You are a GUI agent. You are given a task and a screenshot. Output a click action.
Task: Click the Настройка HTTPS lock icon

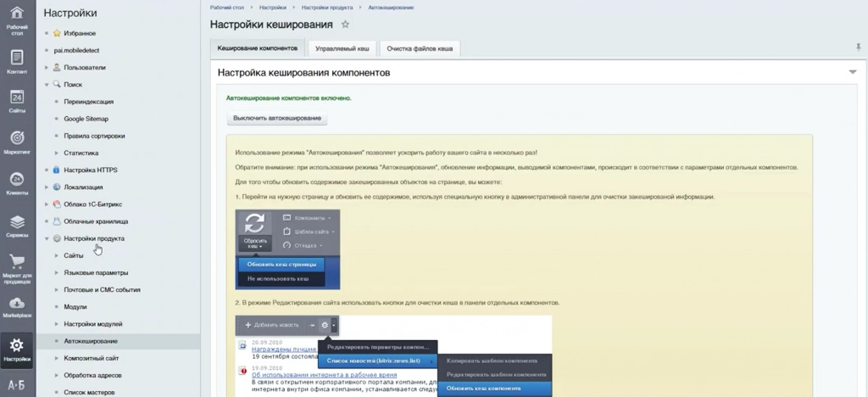(x=57, y=170)
